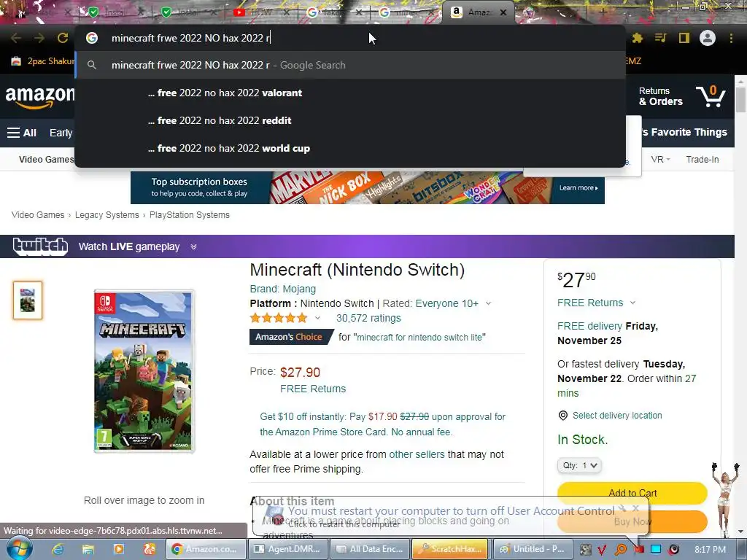Image resolution: width=747 pixels, height=560 pixels.
Task: Click the minecraft for nintendo switch lite link
Action: (419, 337)
